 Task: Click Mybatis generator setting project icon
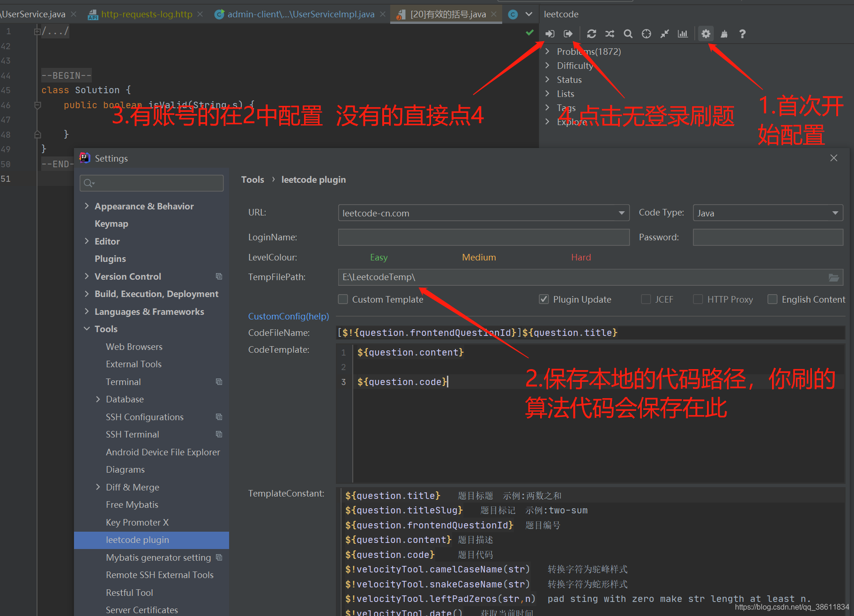pyautogui.click(x=219, y=557)
